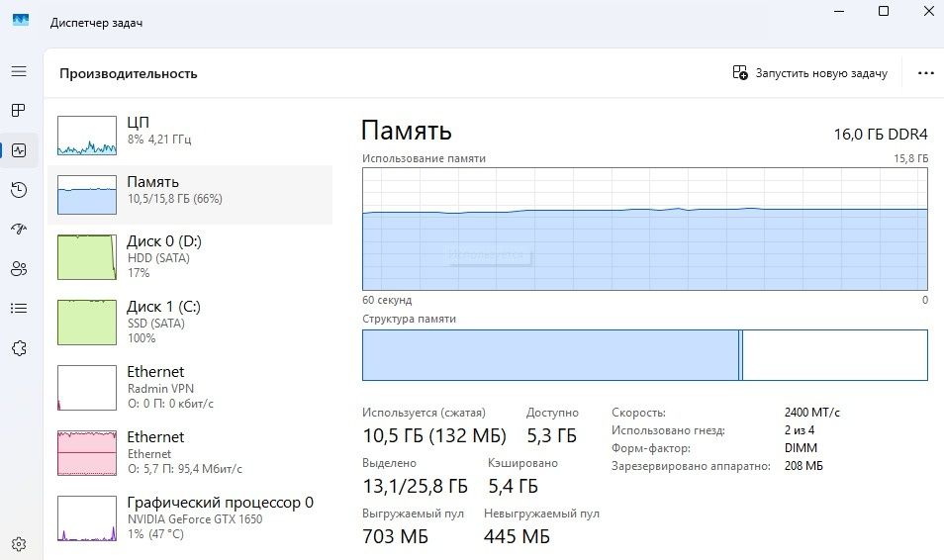Click the '13,1/25,8 ГБ' committed value
Viewport: 944px width, 560px height.
point(415,486)
